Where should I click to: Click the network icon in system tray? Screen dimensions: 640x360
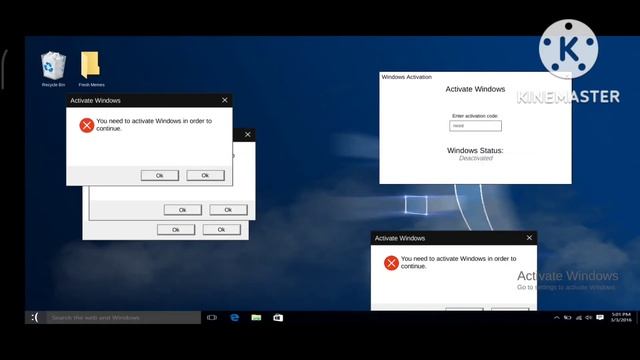pyautogui.click(x=578, y=317)
